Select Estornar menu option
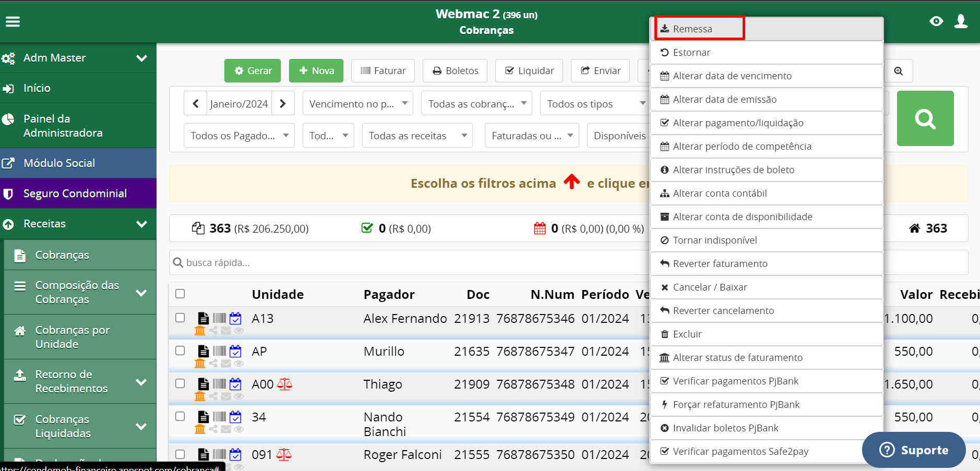 tap(767, 52)
